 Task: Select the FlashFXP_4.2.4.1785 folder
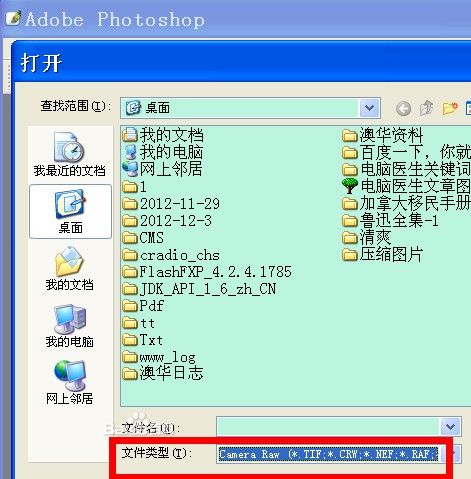pos(207,272)
